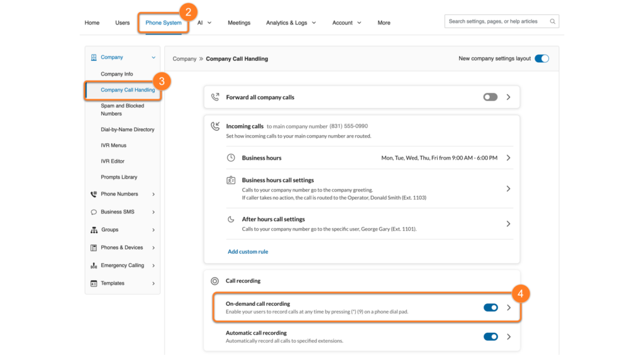The image size is (644, 358).
Task: Click main company number (831) 555-0990
Action: [x=348, y=126]
